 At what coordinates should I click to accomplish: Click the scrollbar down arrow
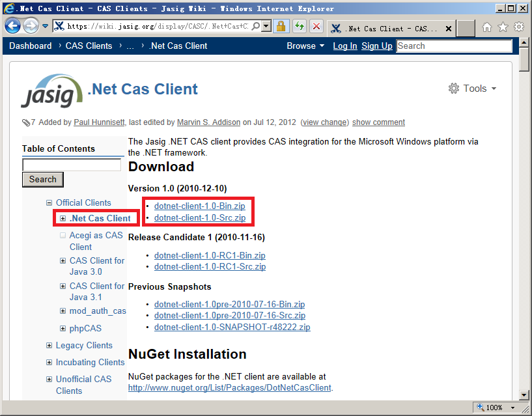524,395
